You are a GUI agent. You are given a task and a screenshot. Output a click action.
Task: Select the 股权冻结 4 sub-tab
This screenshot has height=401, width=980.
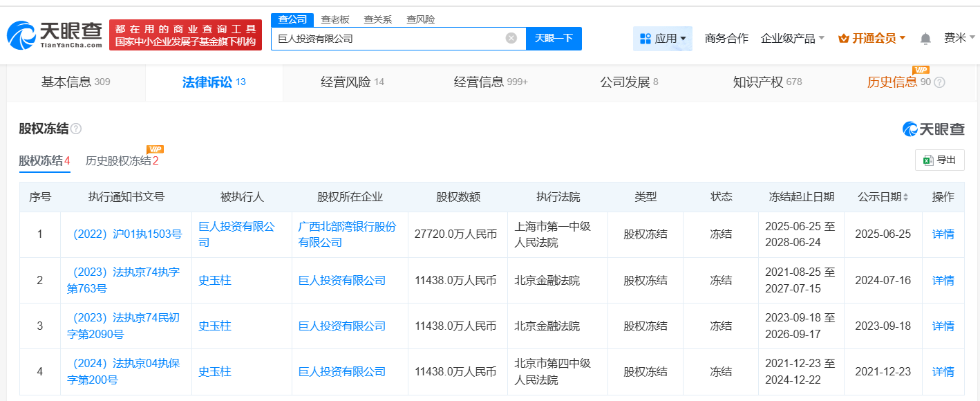pyautogui.click(x=45, y=161)
